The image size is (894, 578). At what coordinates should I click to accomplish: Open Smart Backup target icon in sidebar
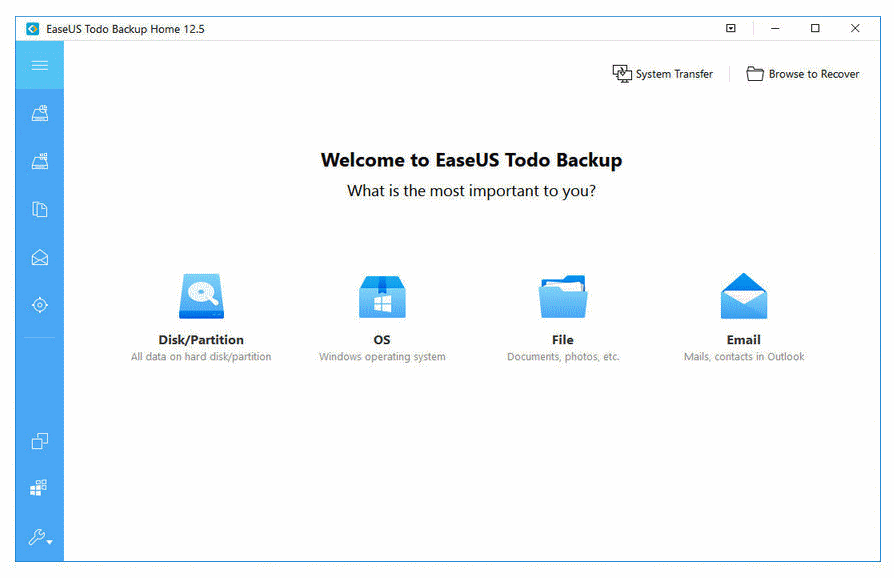coord(39,305)
